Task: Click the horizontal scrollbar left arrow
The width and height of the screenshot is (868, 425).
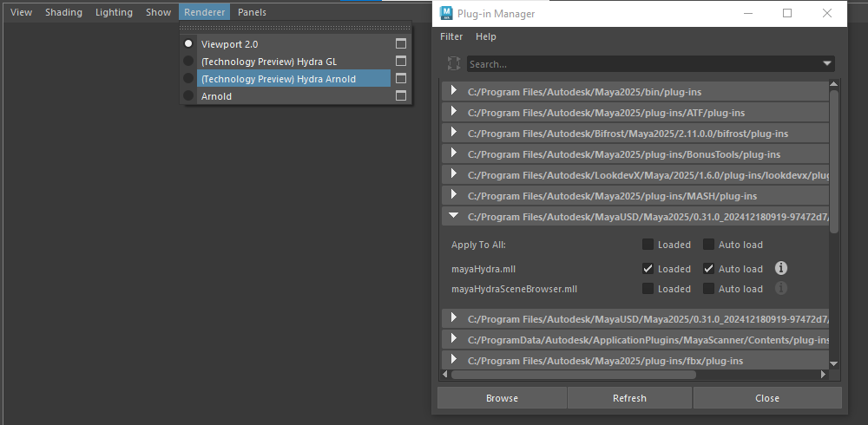Action: pyautogui.click(x=445, y=374)
